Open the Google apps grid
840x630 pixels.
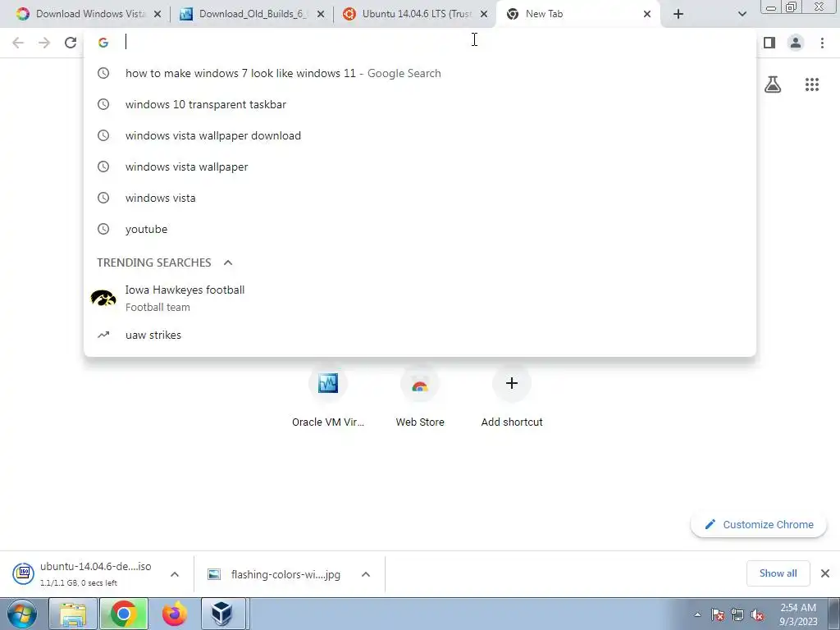coord(812,84)
